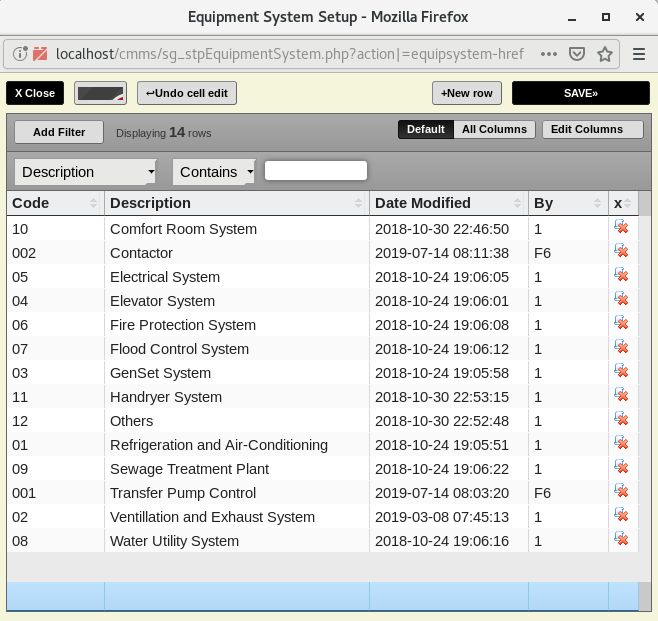Select the 'Others' description cell
658x621 pixels.
pyautogui.click(x=237, y=420)
